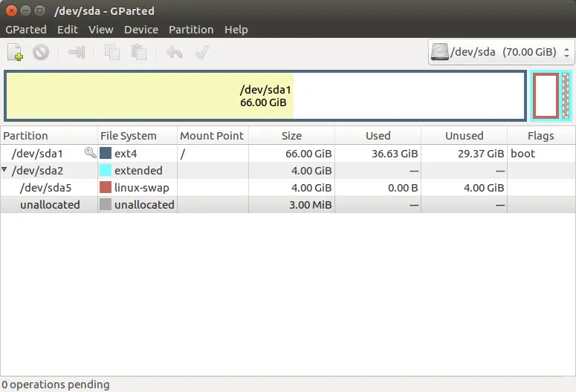This screenshot has height=392, width=576.
Task: Click the cyan extended color swatch
Action: click(x=106, y=170)
